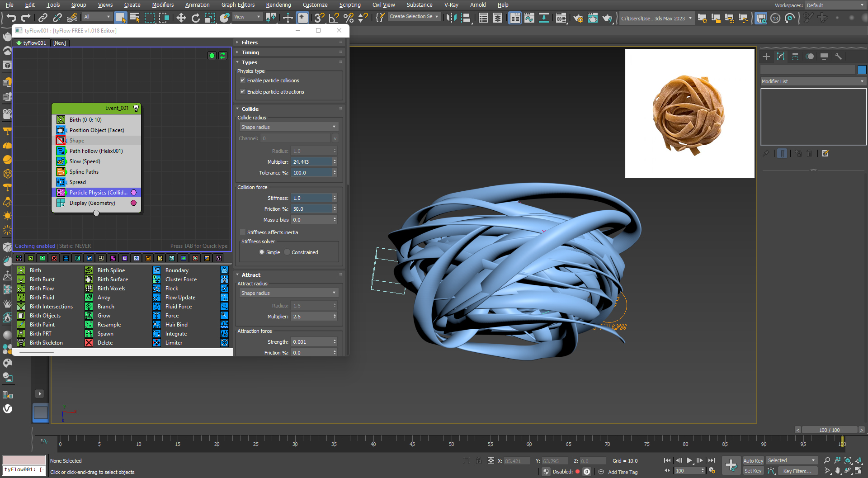This screenshot has width=868, height=478.
Task: Open the Utilities wrench panel
Action: point(839,57)
